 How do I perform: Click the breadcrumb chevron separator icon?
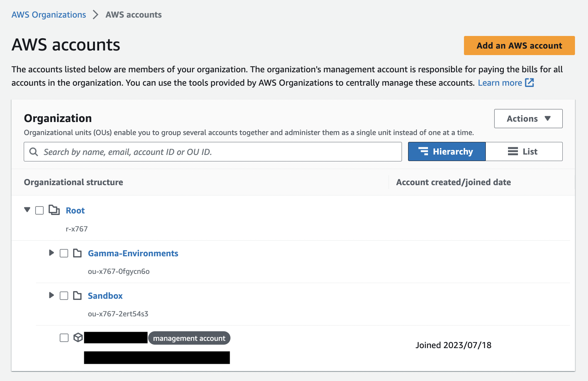click(96, 15)
